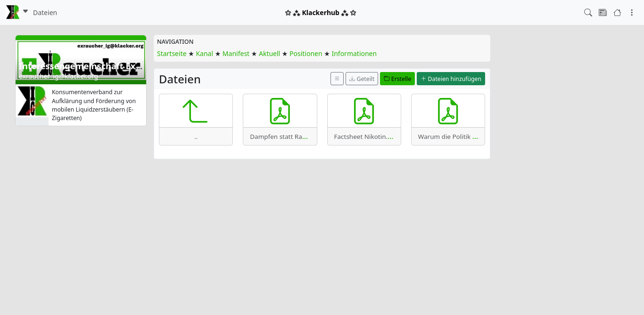The image size is (644, 315).
Task: Open the search magnifier icon
Action: point(588,13)
